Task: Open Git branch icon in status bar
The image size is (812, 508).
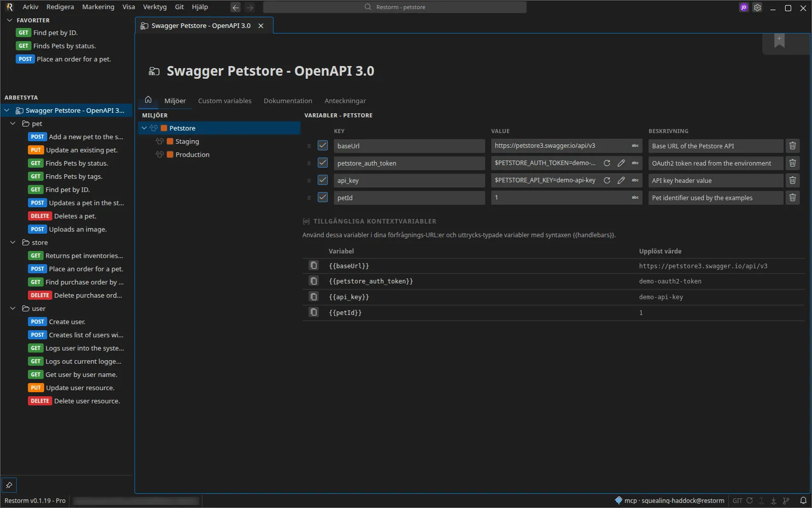Action: click(x=786, y=500)
